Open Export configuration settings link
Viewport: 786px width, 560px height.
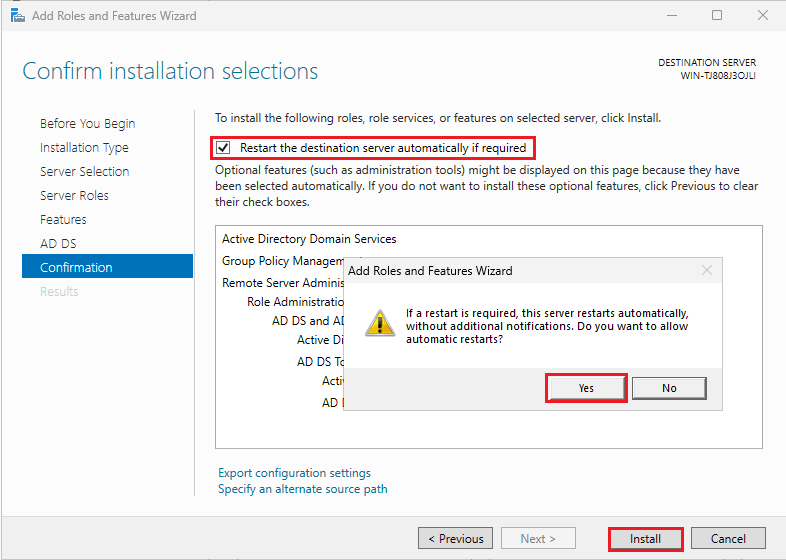(x=294, y=473)
